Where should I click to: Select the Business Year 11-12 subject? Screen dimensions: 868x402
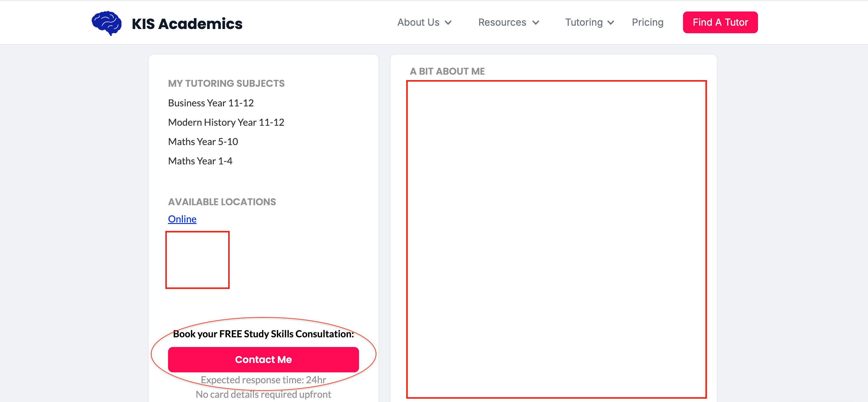coord(211,103)
